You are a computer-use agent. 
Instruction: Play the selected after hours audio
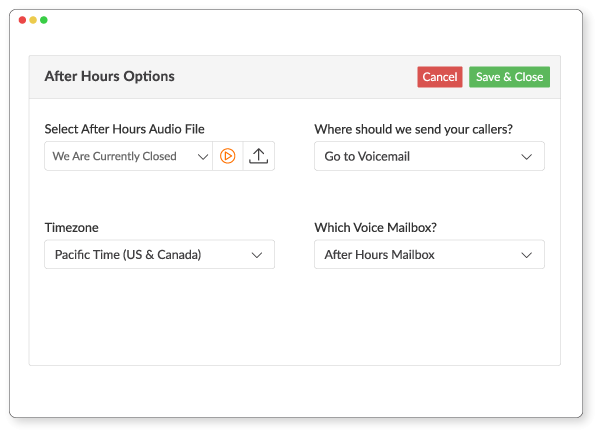click(228, 156)
